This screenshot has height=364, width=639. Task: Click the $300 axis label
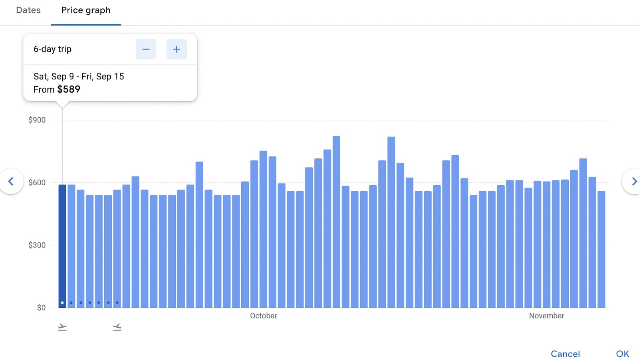(37, 245)
